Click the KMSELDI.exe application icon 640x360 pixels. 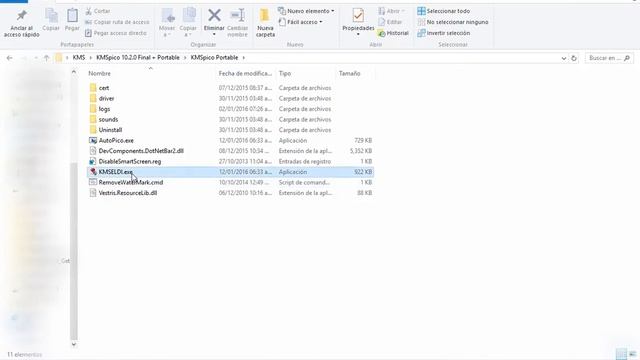93,172
